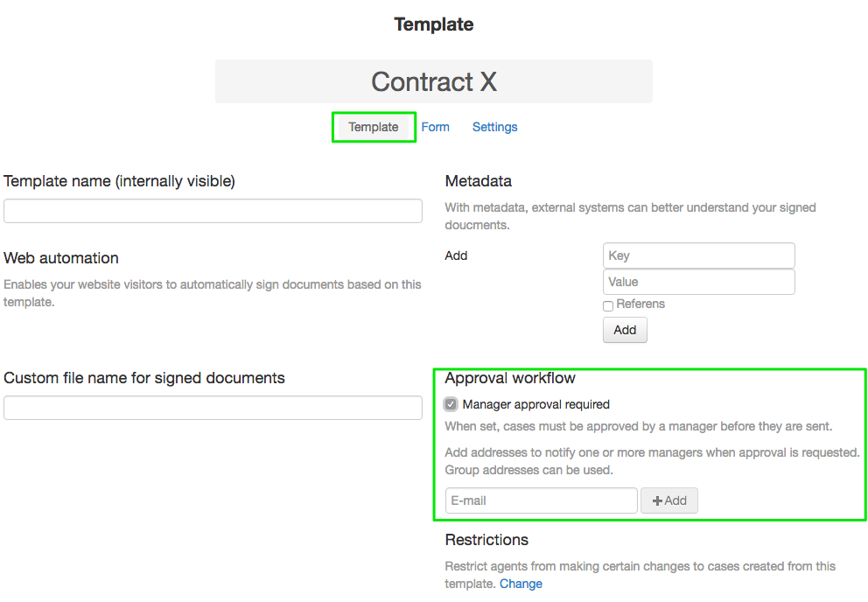Click the Template name input field
This screenshot has height=602, width=868.
coord(213,211)
